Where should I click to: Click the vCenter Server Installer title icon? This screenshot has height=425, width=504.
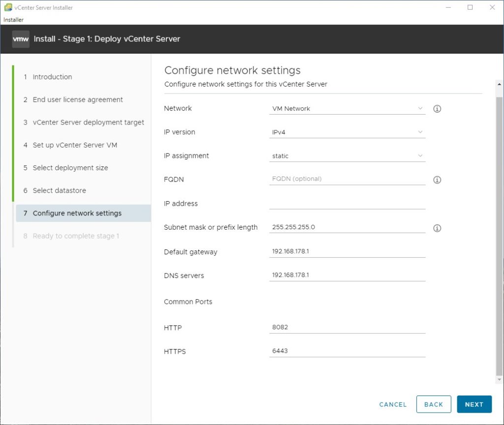(x=8, y=7)
